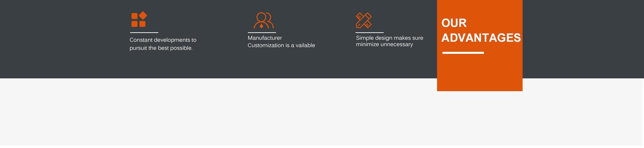644x148 pixels.
Task: Click the white underline below the squares icon
Action: (144, 33)
